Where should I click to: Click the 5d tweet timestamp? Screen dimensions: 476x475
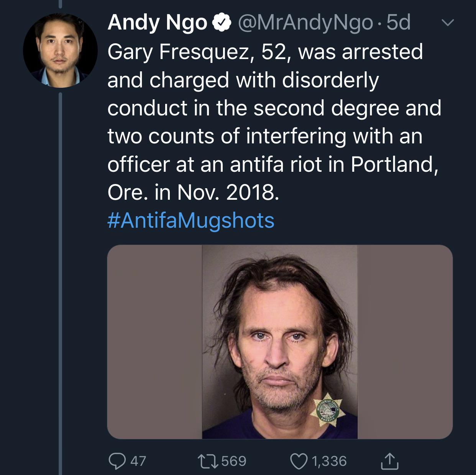(399, 23)
